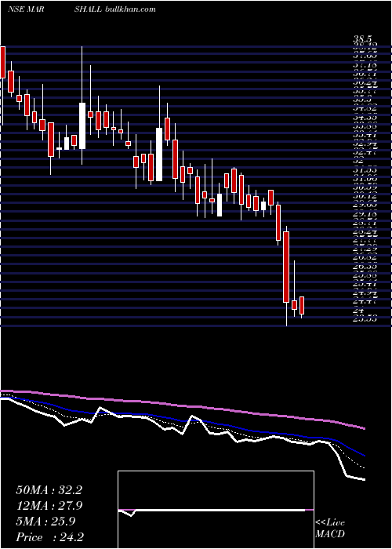Open the MACD inset chart panel

pyautogui.click(x=216, y=510)
